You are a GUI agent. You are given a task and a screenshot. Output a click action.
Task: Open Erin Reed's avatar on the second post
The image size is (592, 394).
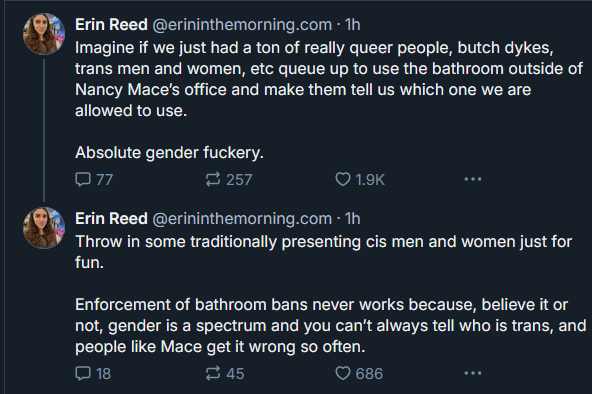click(x=44, y=228)
